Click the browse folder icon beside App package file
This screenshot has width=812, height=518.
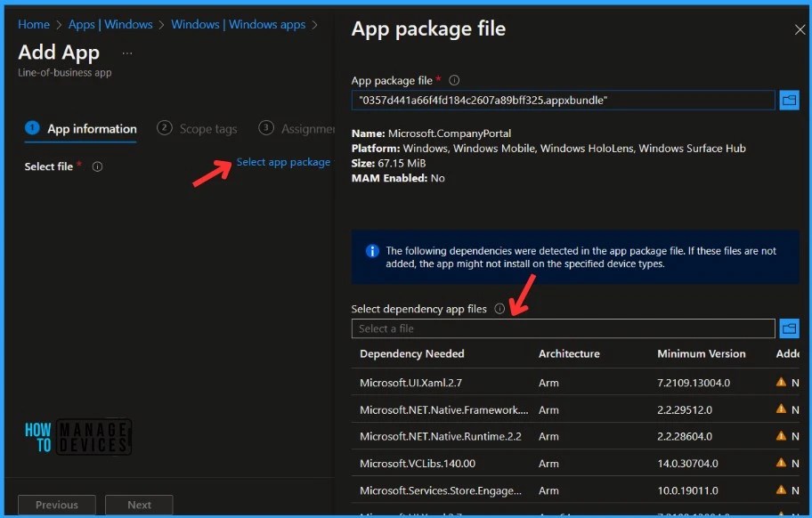coord(790,101)
